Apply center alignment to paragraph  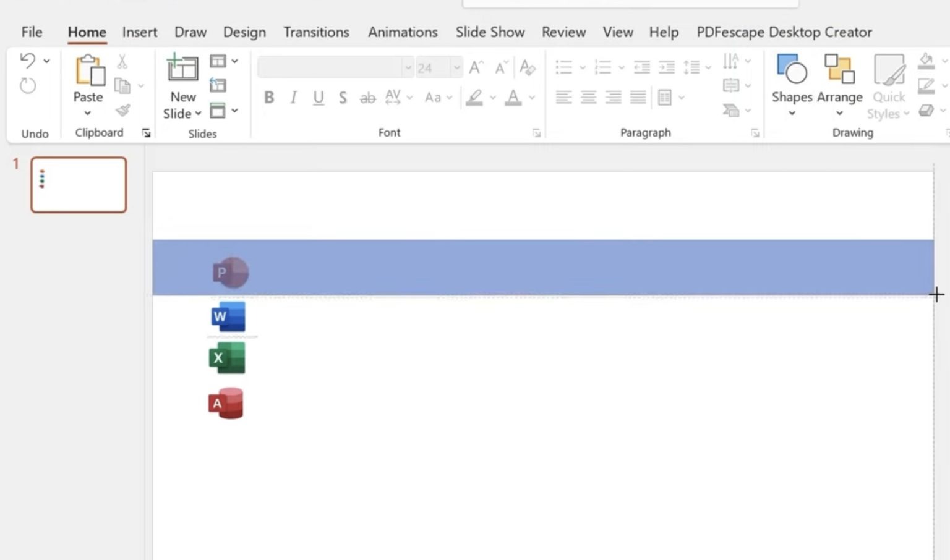[588, 97]
